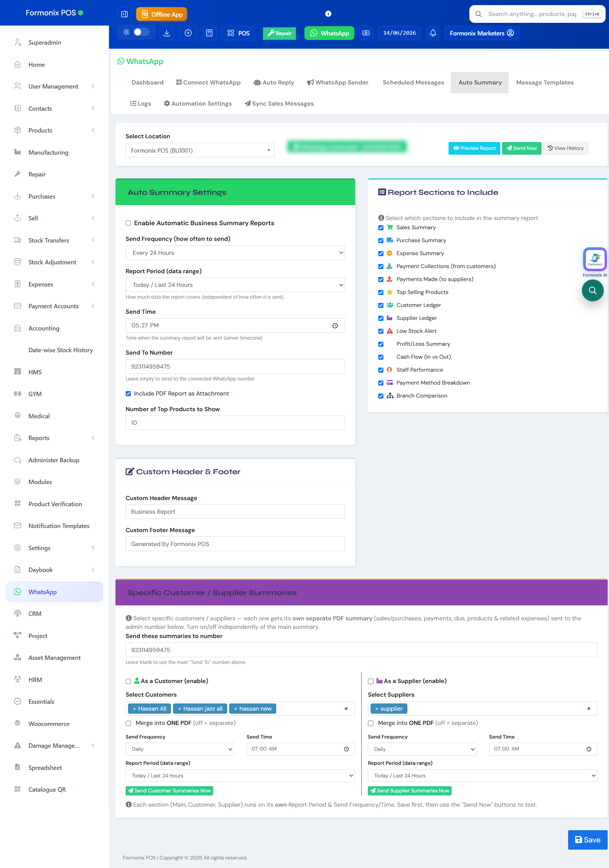The height and width of the screenshot is (868, 609).
Task: Open the calculator icon
Action: click(209, 33)
